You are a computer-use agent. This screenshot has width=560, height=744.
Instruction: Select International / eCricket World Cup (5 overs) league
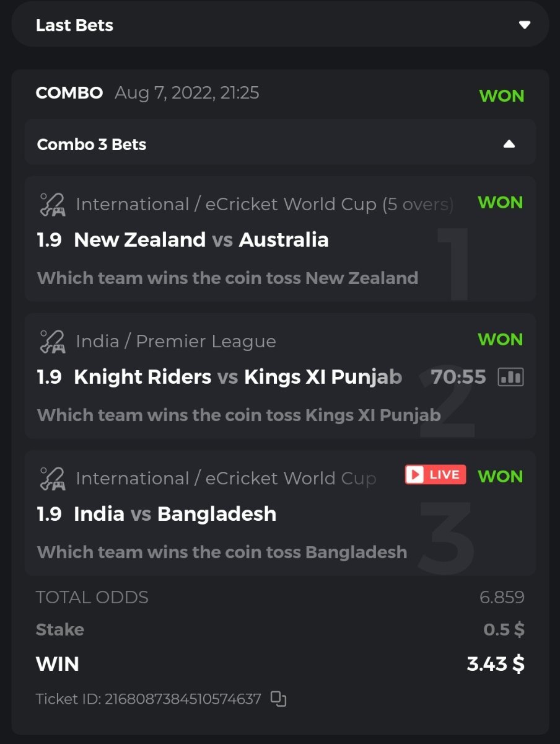264,205
